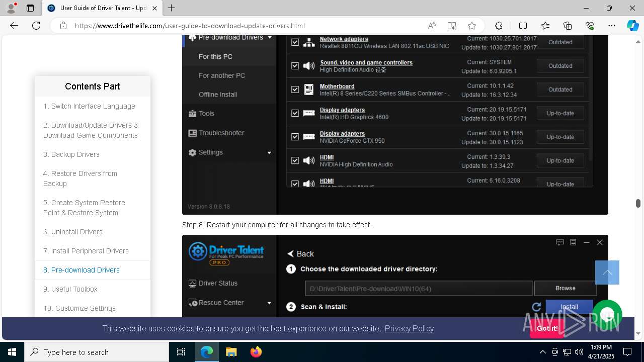Image resolution: width=644 pixels, height=362 pixels.
Task: Click the downloaded driver directory path field
Action: click(x=419, y=289)
